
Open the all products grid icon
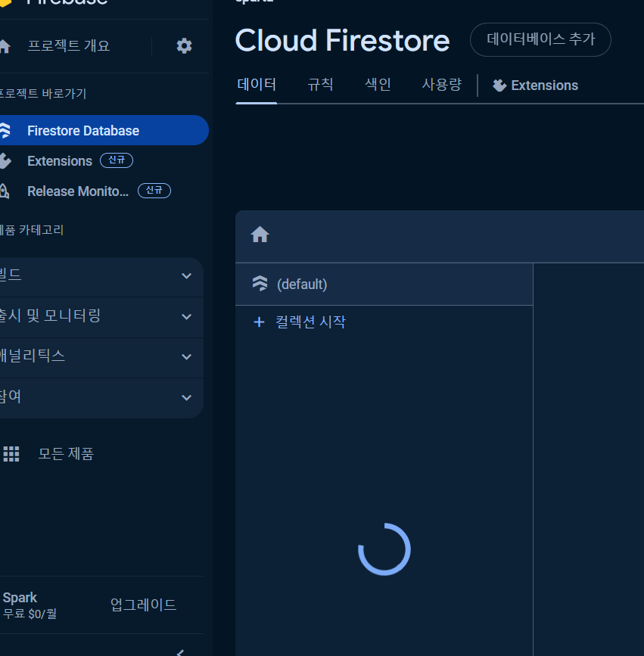point(11,454)
